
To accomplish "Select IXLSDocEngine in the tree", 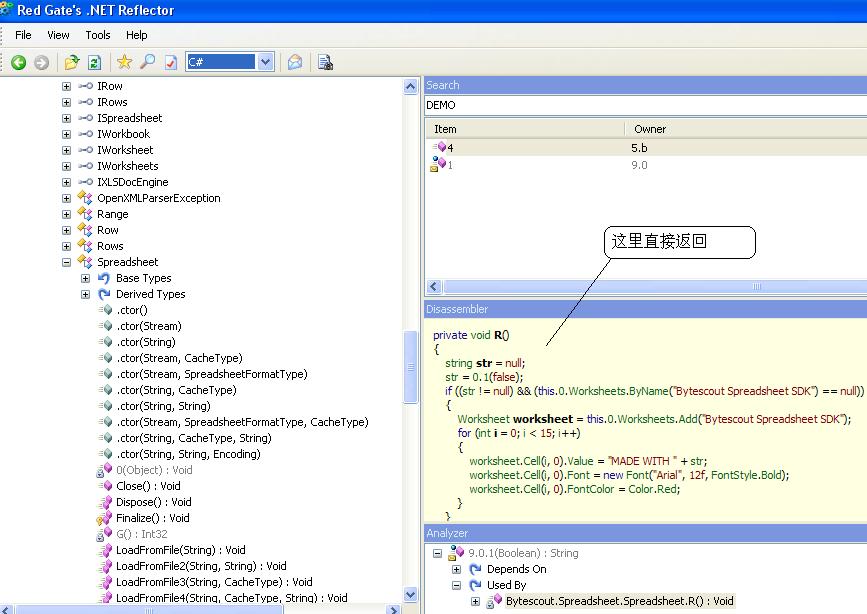I will pyautogui.click(x=133, y=182).
